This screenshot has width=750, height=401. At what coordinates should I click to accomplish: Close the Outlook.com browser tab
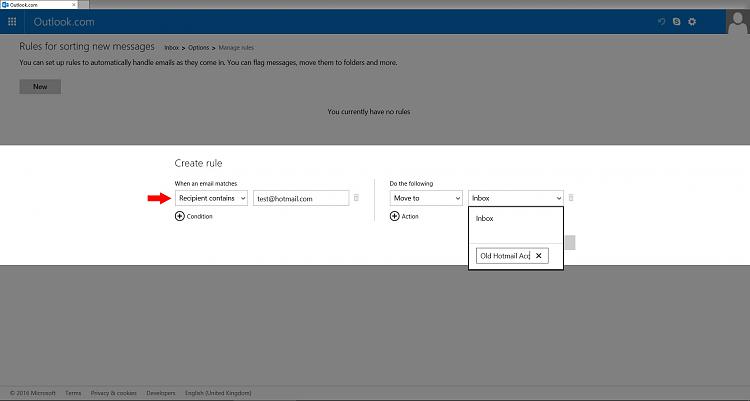click(74, 4)
